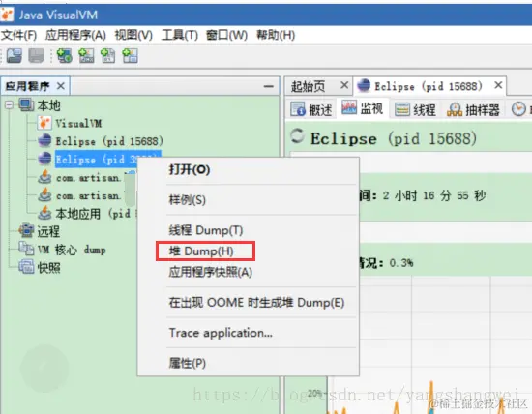The image size is (532, 414).
Task: Choose 应用程序快照(A) from context menu
Action: click(211, 272)
